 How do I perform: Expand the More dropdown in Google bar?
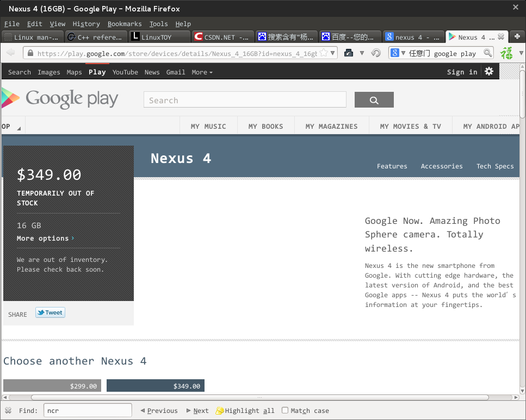pos(202,72)
